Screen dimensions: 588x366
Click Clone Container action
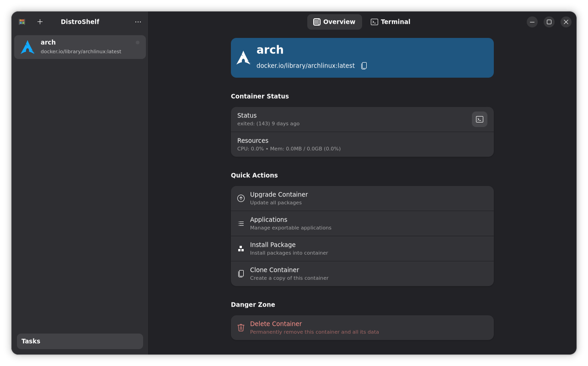(362, 274)
